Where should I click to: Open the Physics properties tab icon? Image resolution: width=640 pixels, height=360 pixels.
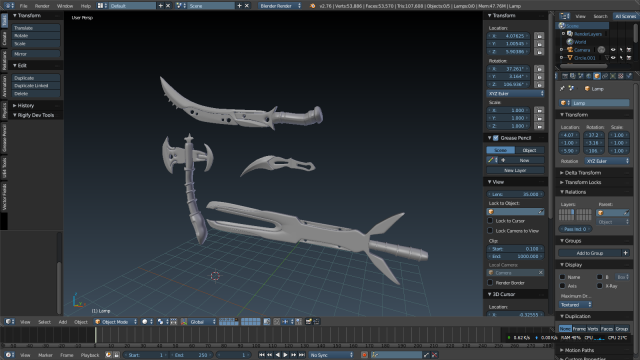629,76
